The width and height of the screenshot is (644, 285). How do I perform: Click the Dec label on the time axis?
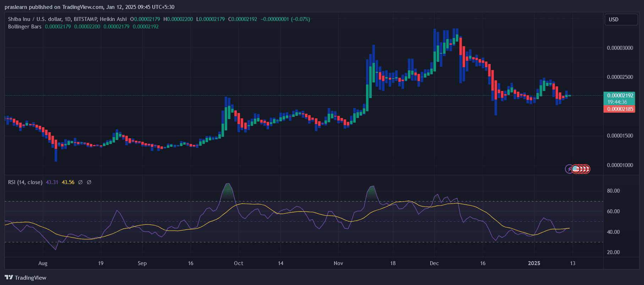pyautogui.click(x=434, y=263)
